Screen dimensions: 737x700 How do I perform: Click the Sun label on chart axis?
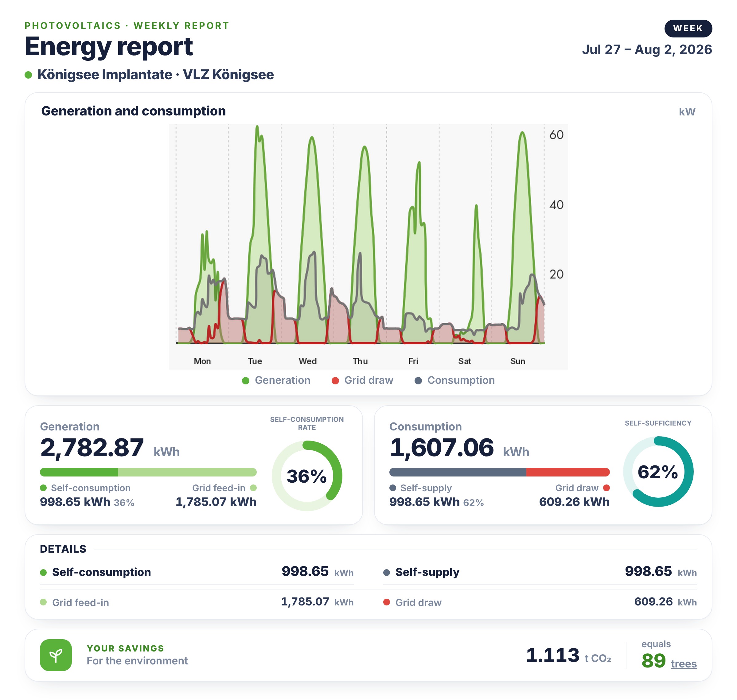[x=517, y=361]
